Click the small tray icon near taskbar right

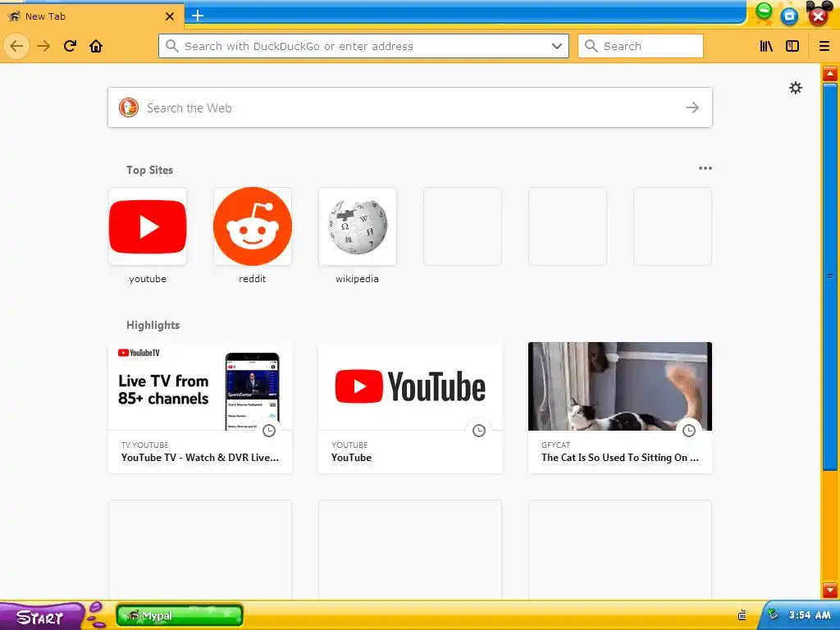click(742, 615)
